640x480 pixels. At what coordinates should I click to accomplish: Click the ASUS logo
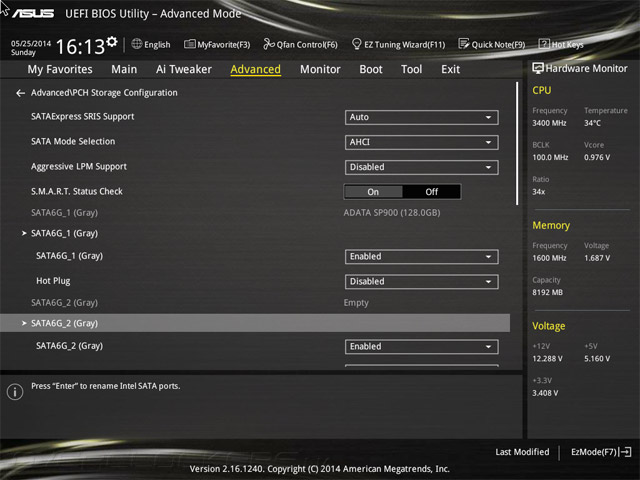tap(33, 14)
